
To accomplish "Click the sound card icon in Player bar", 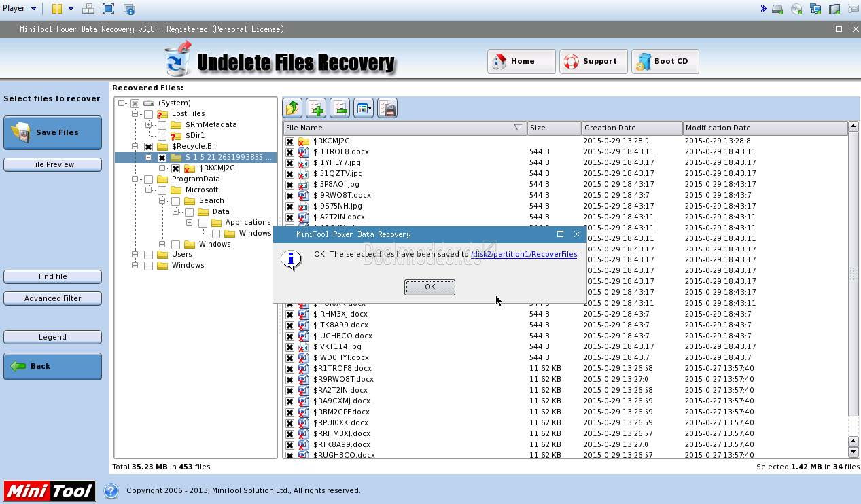I will 834,9.
